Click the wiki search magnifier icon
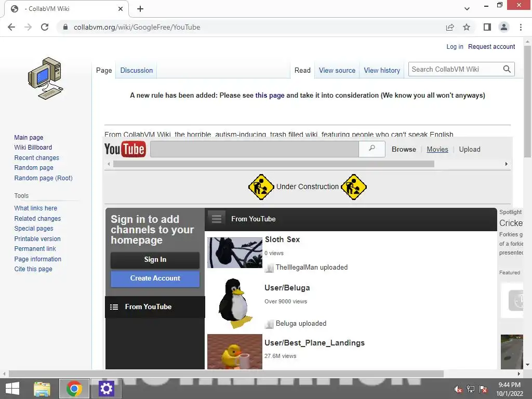Image resolution: width=532 pixels, height=399 pixels. pyautogui.click(x=507, y=69)
